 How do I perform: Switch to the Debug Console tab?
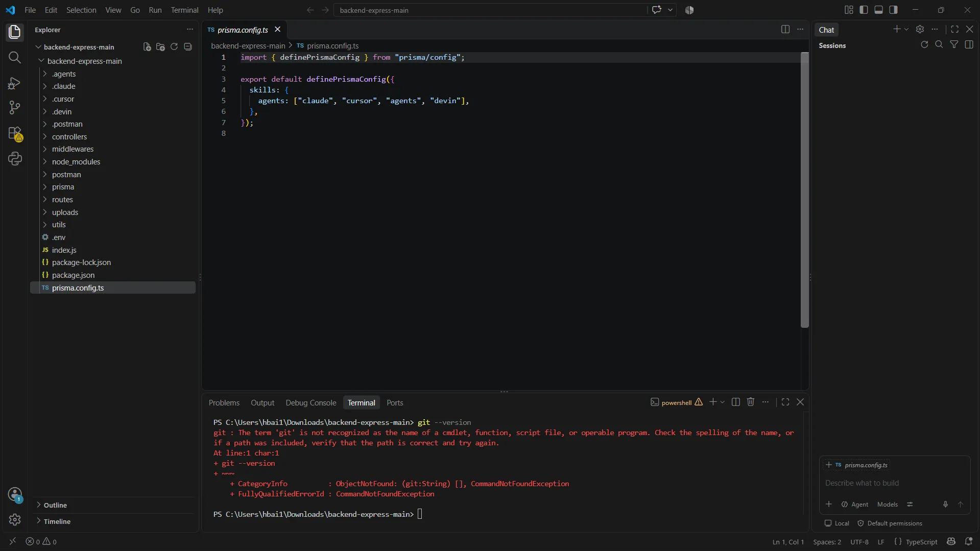(x=310, y=403)
